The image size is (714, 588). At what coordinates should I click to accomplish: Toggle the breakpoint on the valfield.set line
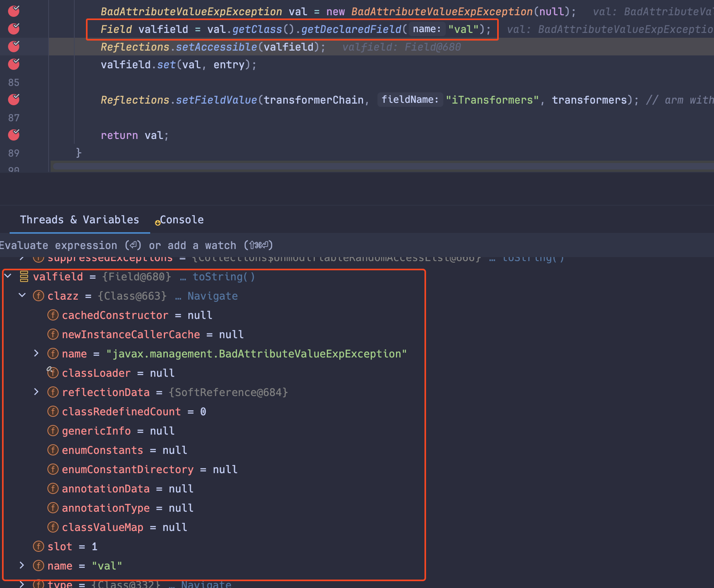13,64
